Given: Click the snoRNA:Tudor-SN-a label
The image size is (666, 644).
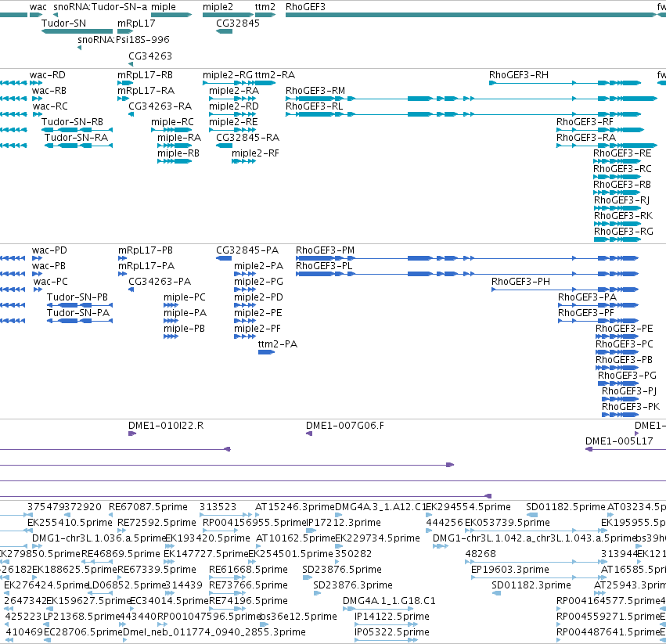Looking at the screenshot, I should click(x=100, y=7).
